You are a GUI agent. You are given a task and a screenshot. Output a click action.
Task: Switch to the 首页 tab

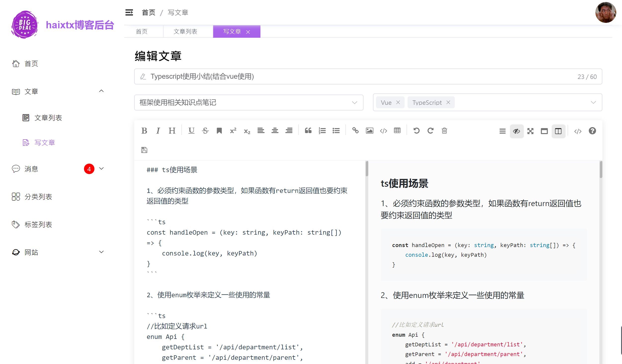tap(142, 32)
